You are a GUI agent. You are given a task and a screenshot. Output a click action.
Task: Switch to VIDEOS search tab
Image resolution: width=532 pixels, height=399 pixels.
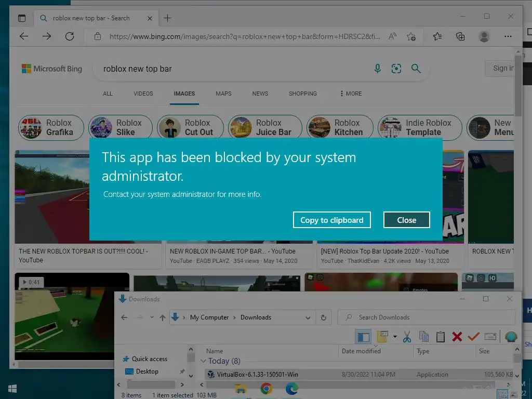tap(143, 94)
